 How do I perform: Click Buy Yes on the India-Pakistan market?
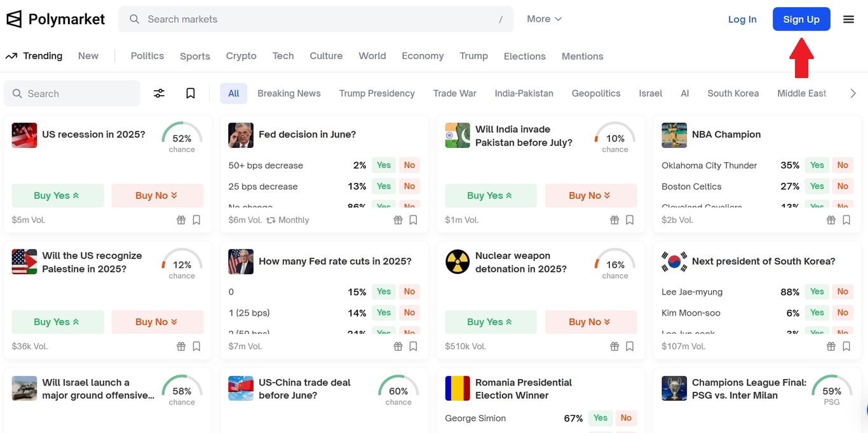[490, 195]
